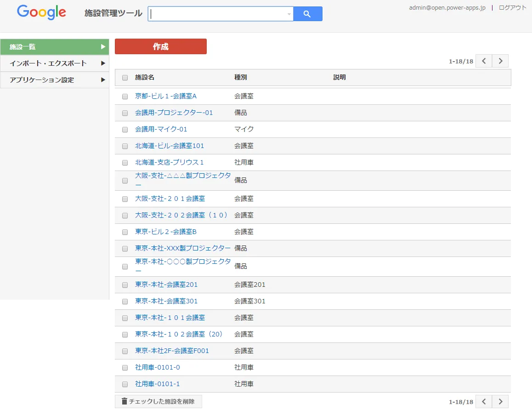The width and height of the screenshot is (532, 416).
Task: Click the ログアウト link
Action: pos(512,7)
